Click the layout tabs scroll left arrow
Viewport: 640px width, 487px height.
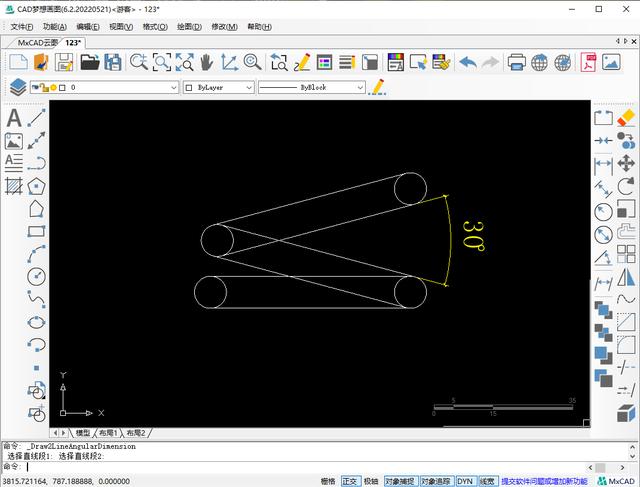[x=56, y=433]
